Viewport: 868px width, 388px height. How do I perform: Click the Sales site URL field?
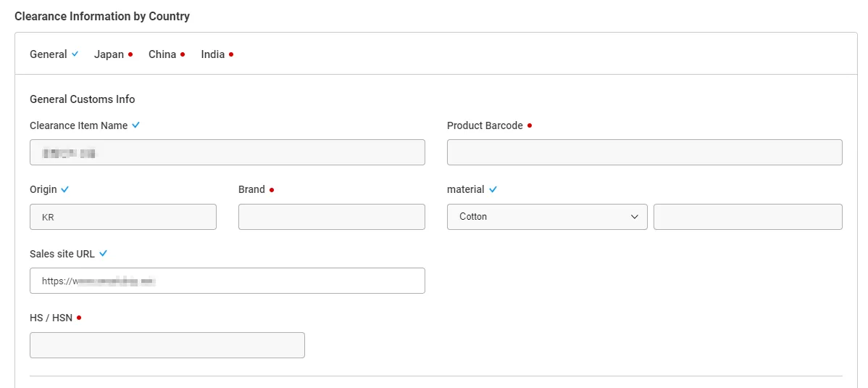click(x=227, y=281)
